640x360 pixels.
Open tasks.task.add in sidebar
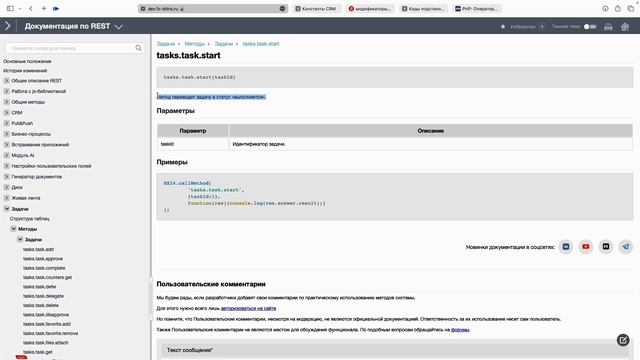click(38, 249)
